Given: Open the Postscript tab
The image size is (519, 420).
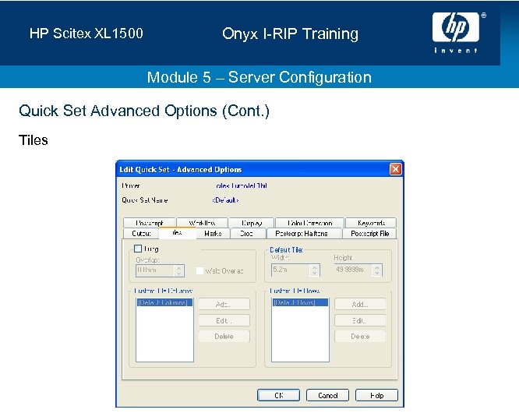Looking at the screenshot, I should [150, 223].
